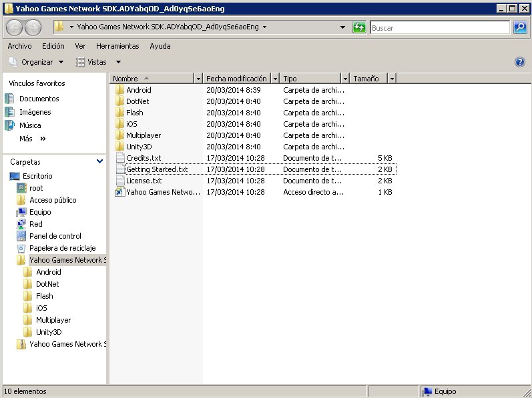Screen dimensions: 532x398
Task: Open the Documentos favorite link icon
Action: click(9, 99)
